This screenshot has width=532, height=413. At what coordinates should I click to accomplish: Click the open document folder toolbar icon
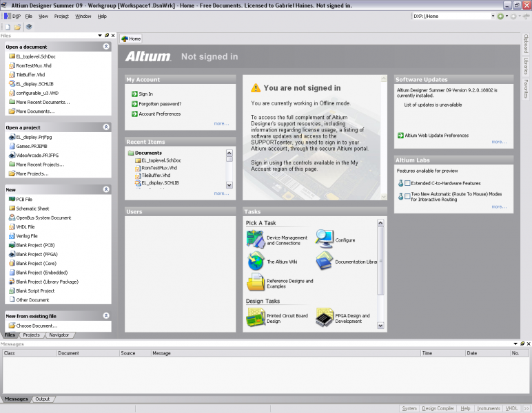17,27
